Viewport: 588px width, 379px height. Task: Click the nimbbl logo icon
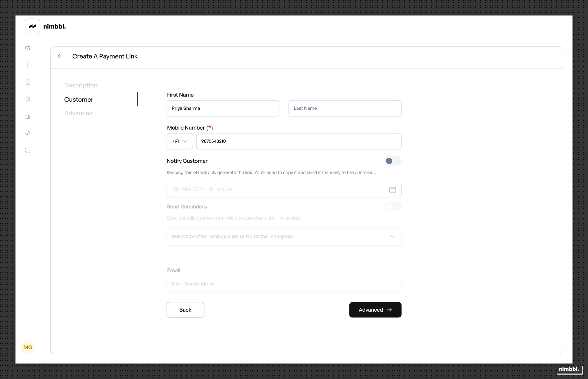coord(32,26)
